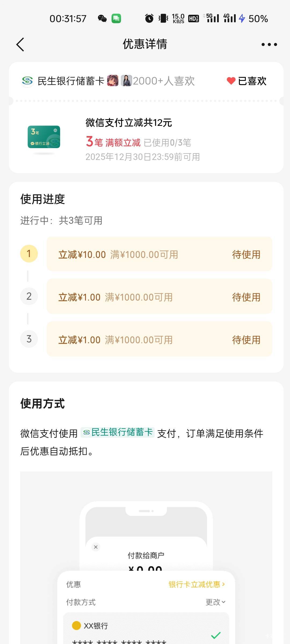Tap the Minsheng Bank logo in header

27,81
